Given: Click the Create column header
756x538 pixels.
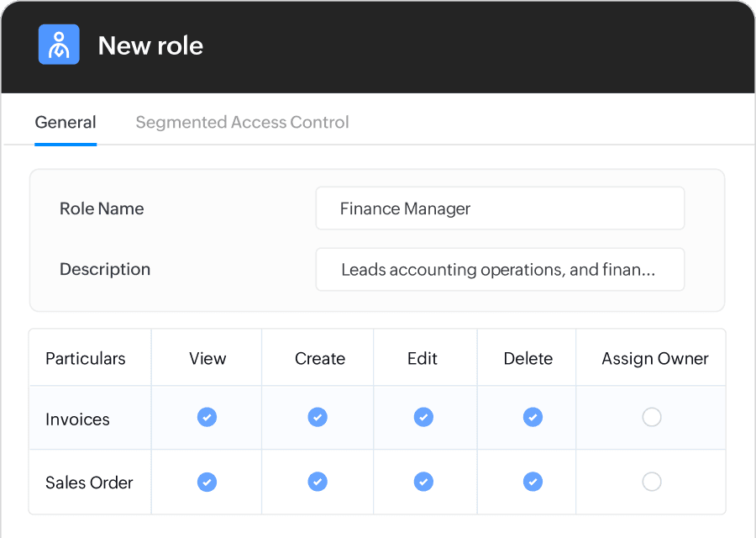Looking at the screenshot, I should (320, 358).
